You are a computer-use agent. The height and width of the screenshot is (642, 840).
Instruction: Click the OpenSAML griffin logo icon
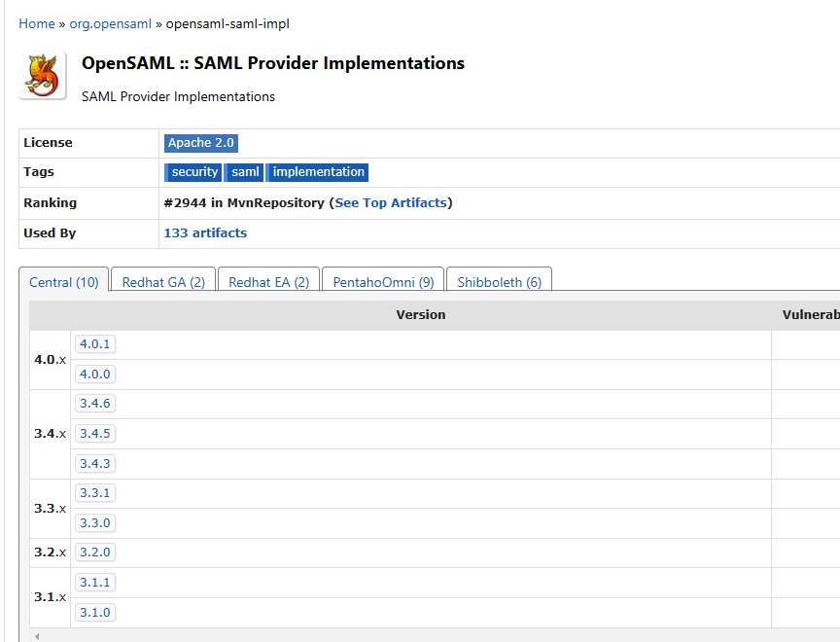(x=43, y=75)
